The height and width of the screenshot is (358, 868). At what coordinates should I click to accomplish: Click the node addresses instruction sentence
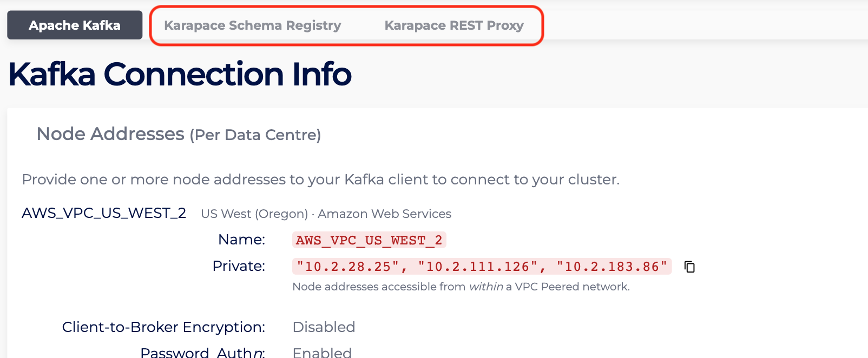[320, 180]
